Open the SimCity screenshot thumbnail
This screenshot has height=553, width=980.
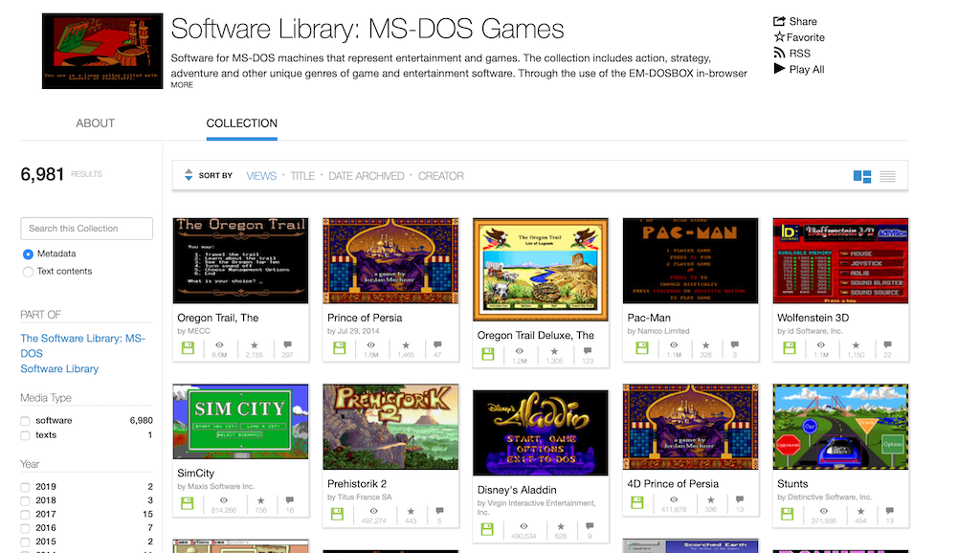[x=240, y=422]
